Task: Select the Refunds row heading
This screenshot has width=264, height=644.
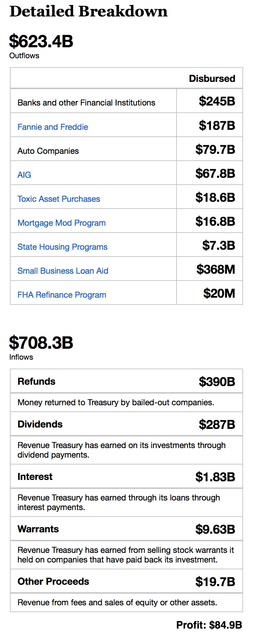Action: click(36, 382)
